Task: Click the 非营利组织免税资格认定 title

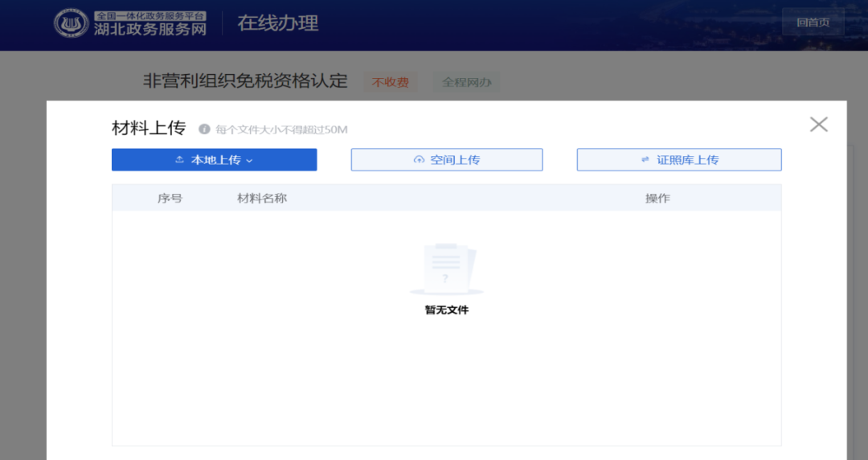Action: pos(245,81)
